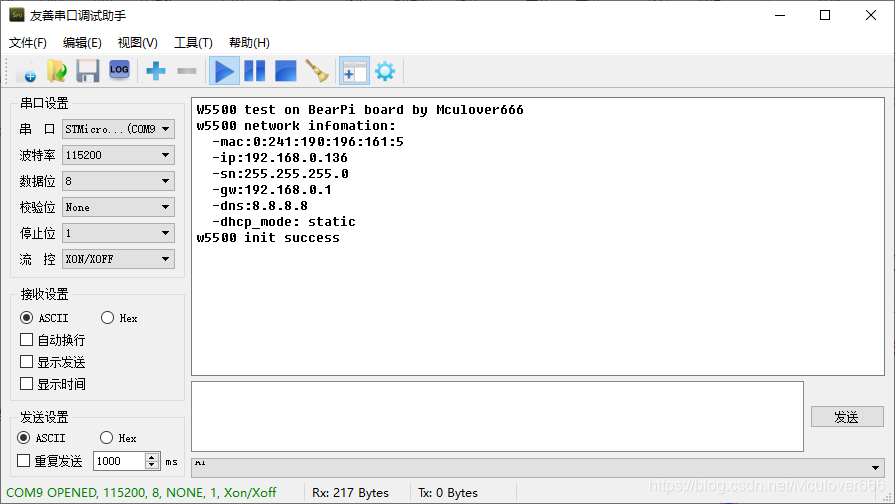Click the 'Rx: 217 Bytes' status entry
This screenshot has height=504, width=895.
pos(350,493)
